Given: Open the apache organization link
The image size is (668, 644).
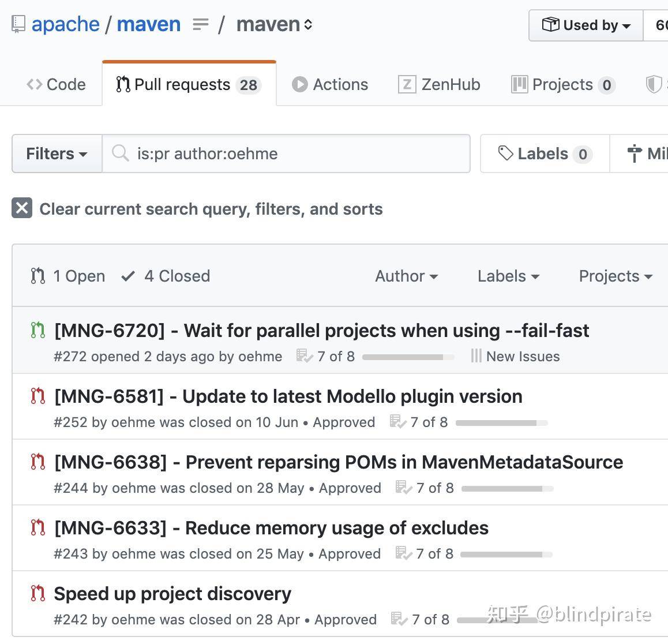Looking at the screenshot, I should tap(66, 24).
